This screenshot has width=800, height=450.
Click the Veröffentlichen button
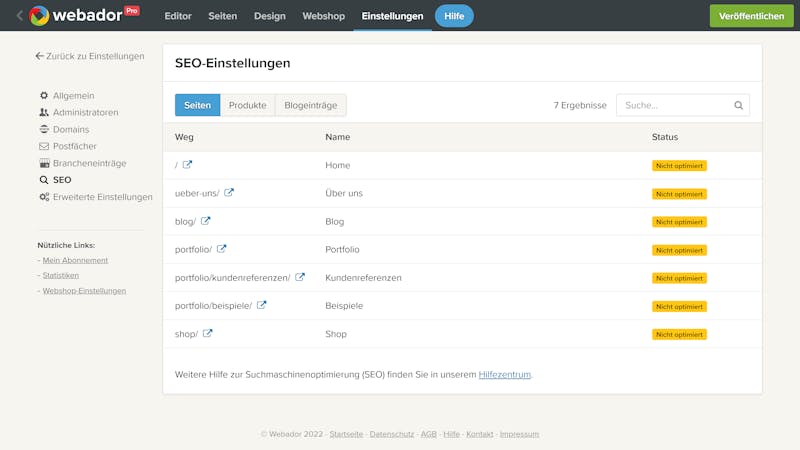751,16
